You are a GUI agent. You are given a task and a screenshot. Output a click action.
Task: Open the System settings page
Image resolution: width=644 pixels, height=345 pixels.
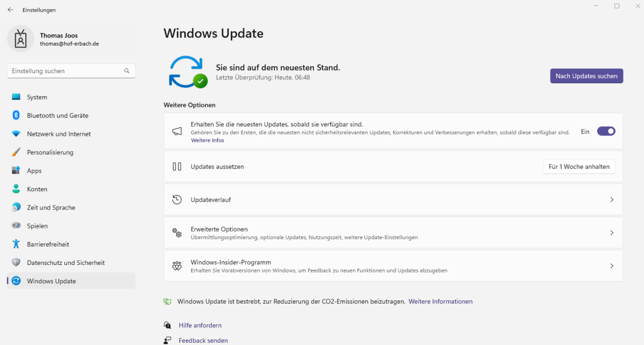[x=71, y=97]
